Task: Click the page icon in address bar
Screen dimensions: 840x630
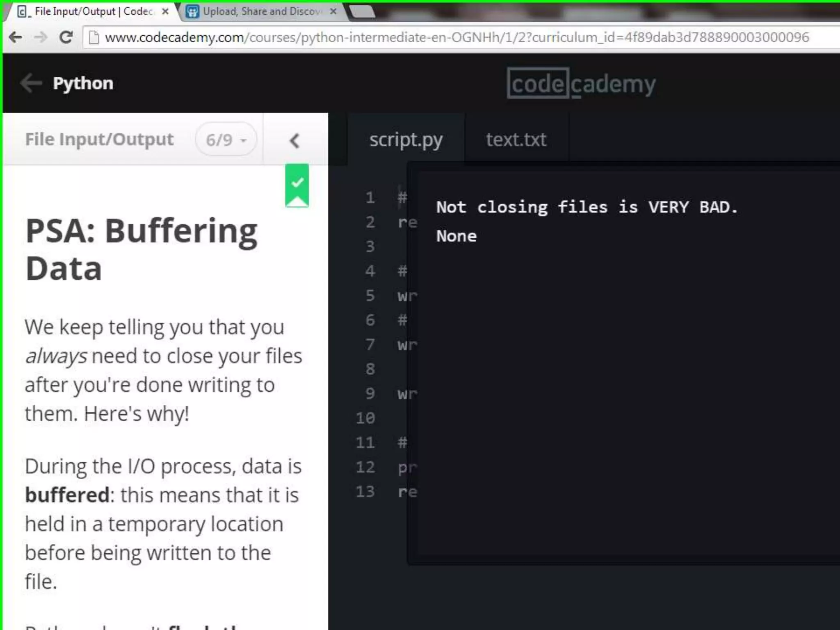Action: point(94,37)
